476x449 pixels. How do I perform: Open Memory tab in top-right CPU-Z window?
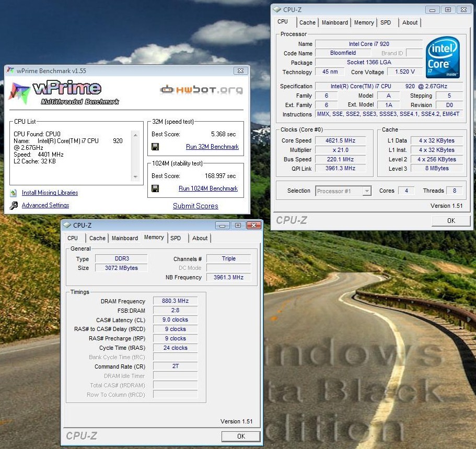(x=364, y=22)
